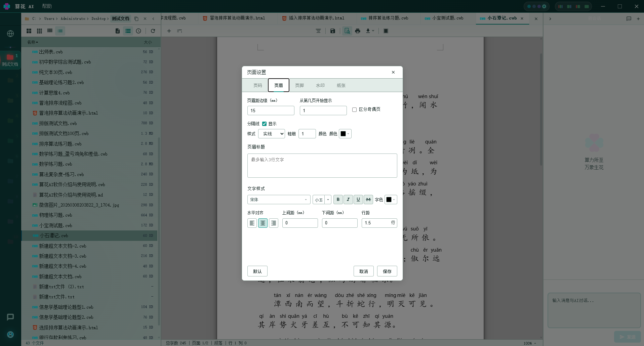This screenshot has height=346, width=644.
Task: Switch file browser to medium grid view
Action: coord(39,31)
